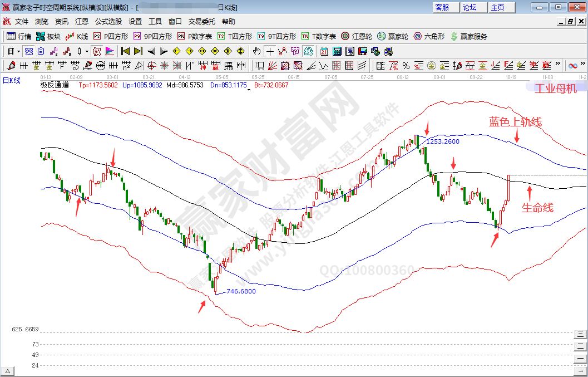Select the hand pan tool
Image resolution: width=588 pixels, height=377 pixels.
coord(256,51)
